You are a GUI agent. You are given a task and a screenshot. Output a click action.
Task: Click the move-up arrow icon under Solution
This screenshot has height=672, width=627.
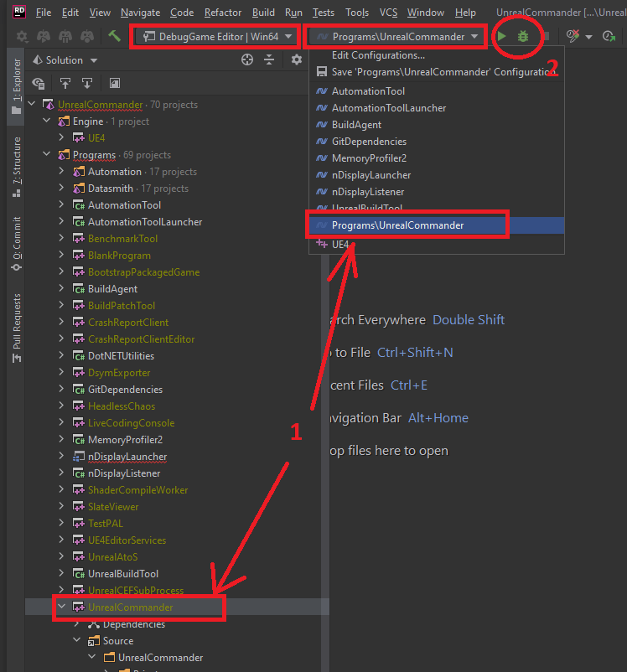pyautogui.click(x=65, y=83)
